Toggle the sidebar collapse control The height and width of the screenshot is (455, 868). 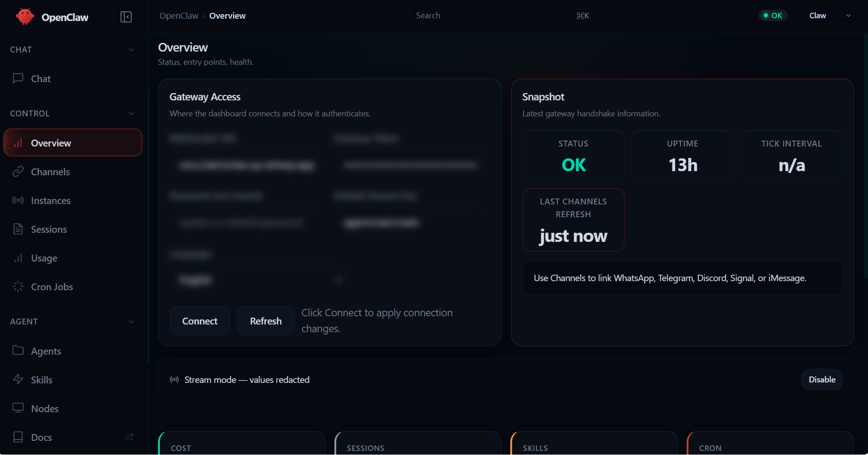(x=126, y=17)
